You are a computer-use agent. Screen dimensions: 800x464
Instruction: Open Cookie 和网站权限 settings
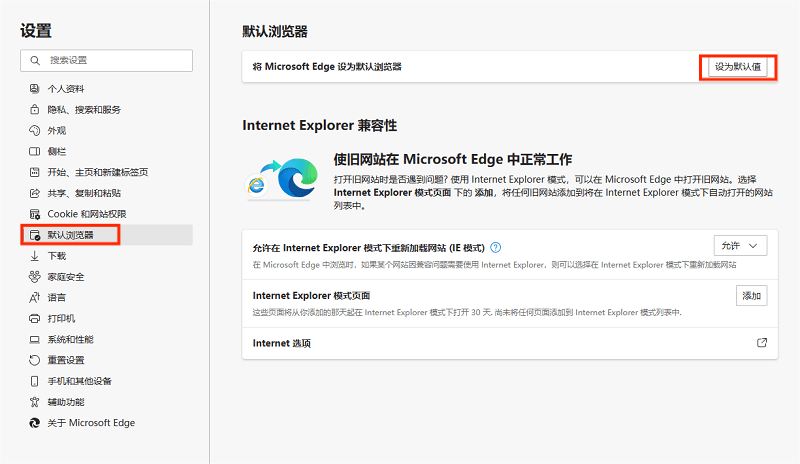pos(107,214)
